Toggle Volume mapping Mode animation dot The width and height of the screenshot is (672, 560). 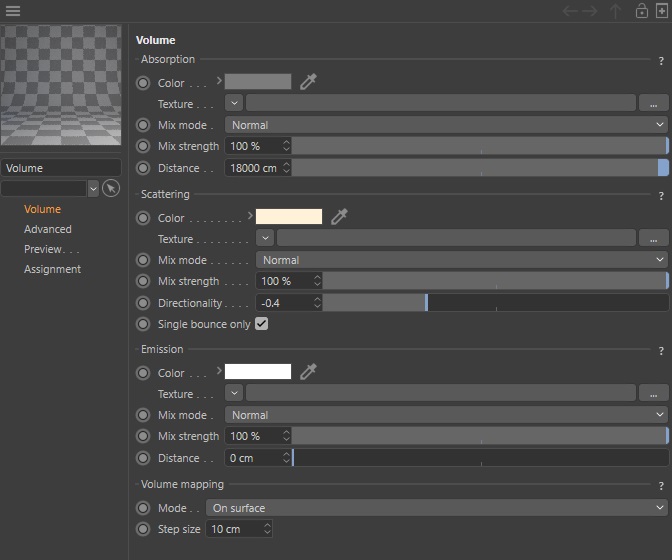(143, 508)
